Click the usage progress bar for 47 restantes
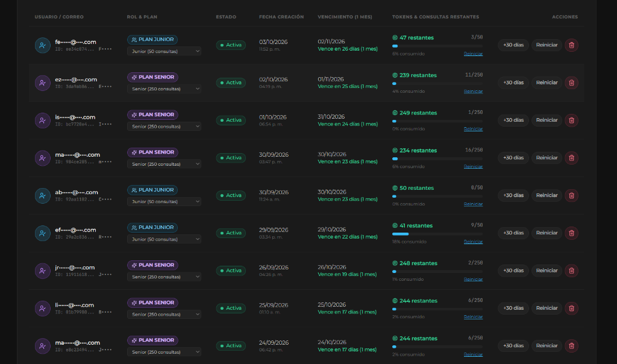The width and height of the screenshot is (617, 364). click(x=437, y=46)
